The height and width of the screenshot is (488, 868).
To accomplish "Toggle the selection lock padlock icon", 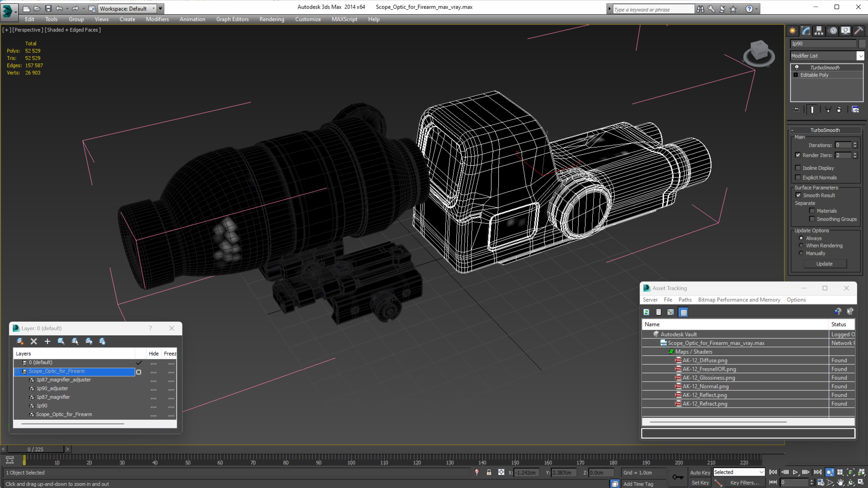I will [489, 472].
